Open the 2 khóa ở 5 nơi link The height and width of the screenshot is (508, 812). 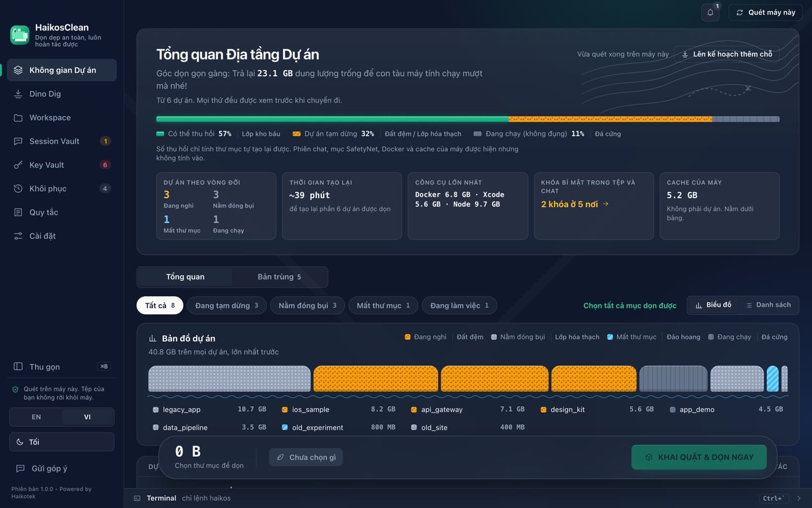click(x=574, y=204)
